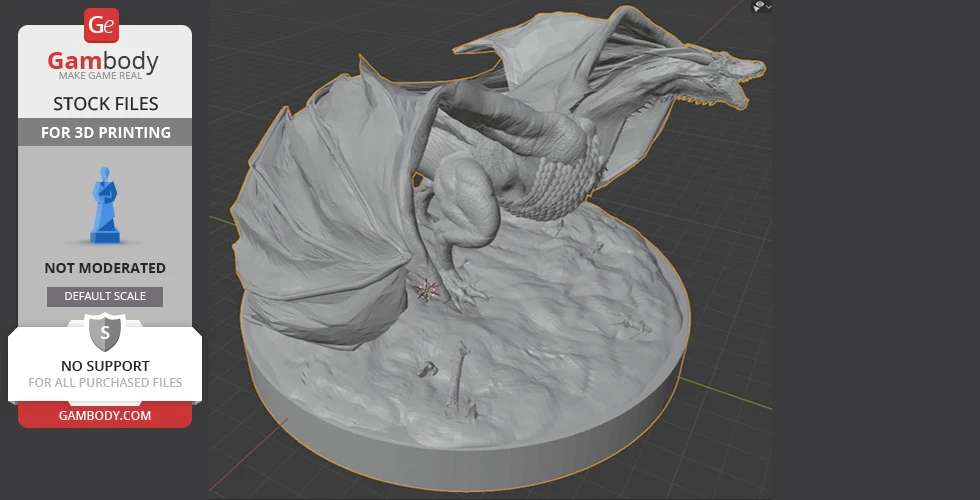Click the red Ge logo badge

pyautogui.click(x=103, y=25)
